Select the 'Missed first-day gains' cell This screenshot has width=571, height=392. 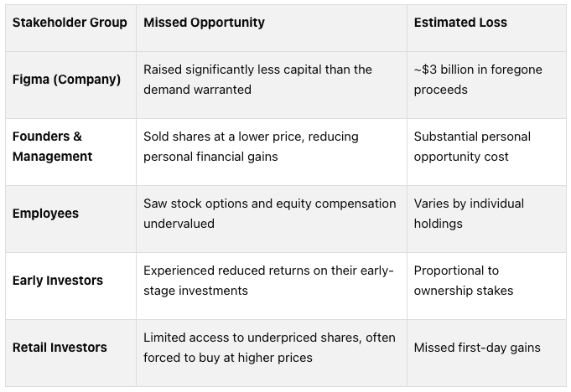click(x=477, y=348)
